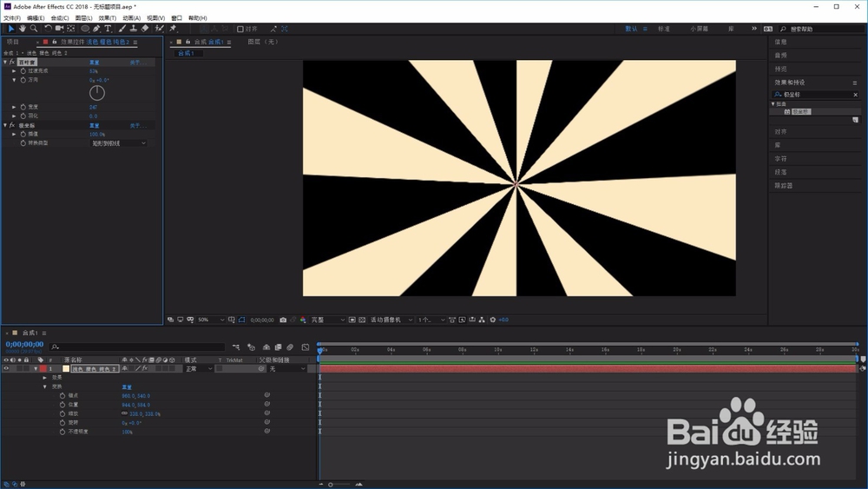Select the Hand tool
The width and height of the screenshot is (868, 489).
[x=23, y=29]
